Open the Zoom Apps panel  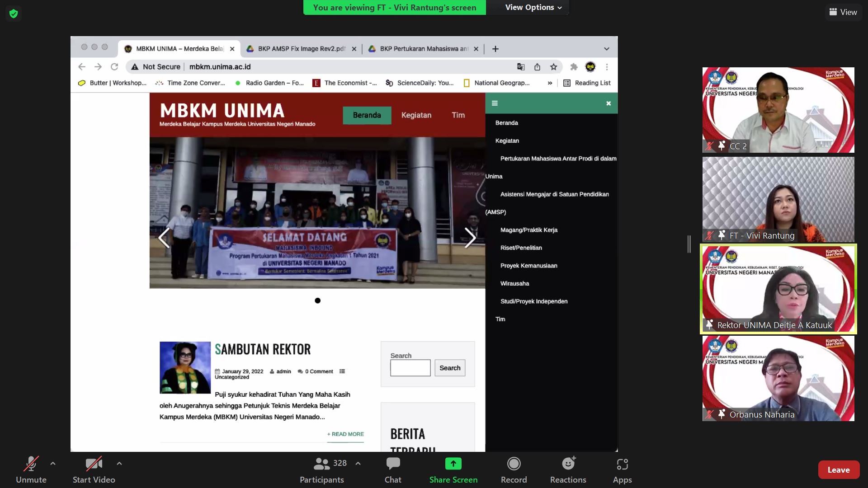coord(623,470)
